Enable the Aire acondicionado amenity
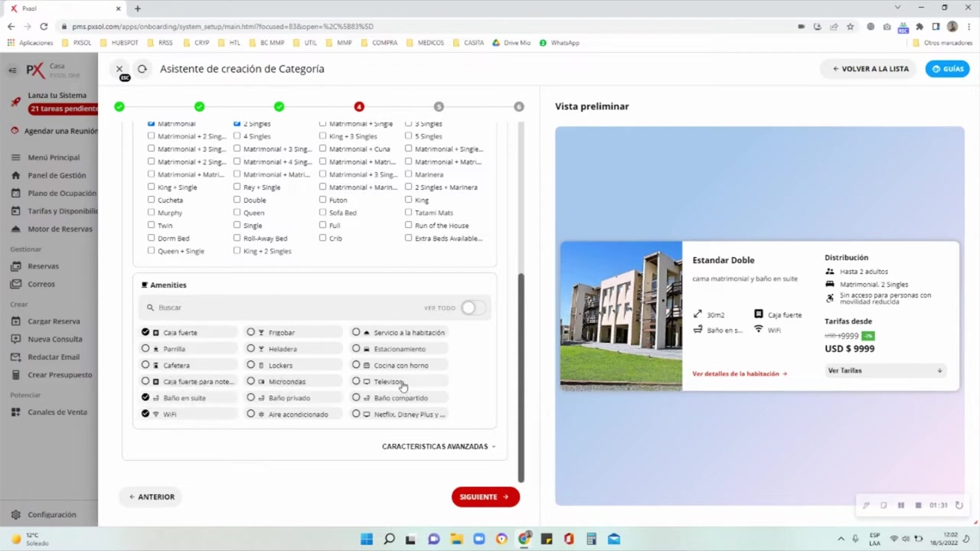 point(251,414)
